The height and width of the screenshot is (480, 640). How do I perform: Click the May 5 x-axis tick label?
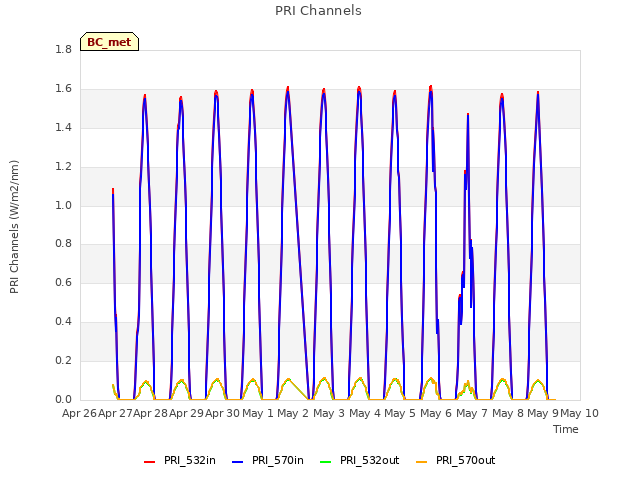(x=400, y=413)
